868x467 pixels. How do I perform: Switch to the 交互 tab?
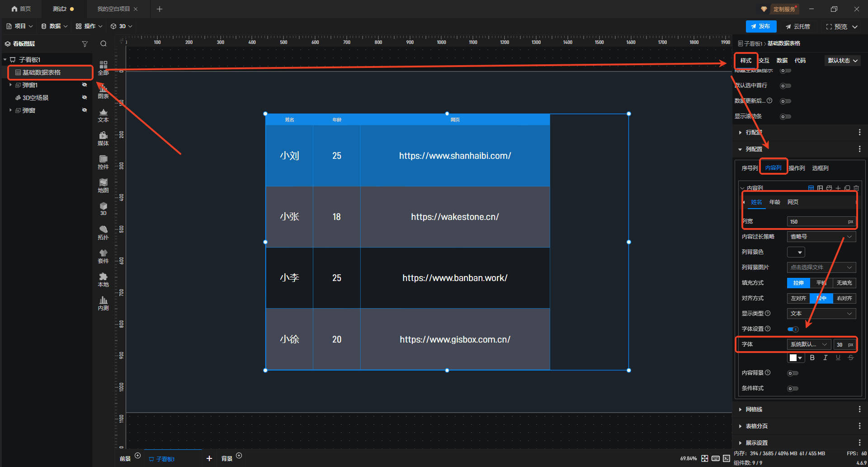(764, 61)
